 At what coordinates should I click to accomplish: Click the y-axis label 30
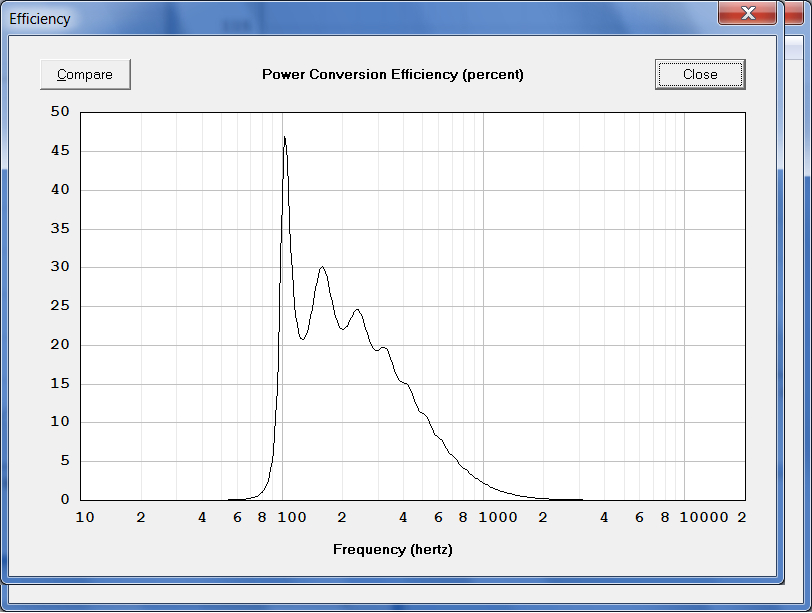(60, 267)
